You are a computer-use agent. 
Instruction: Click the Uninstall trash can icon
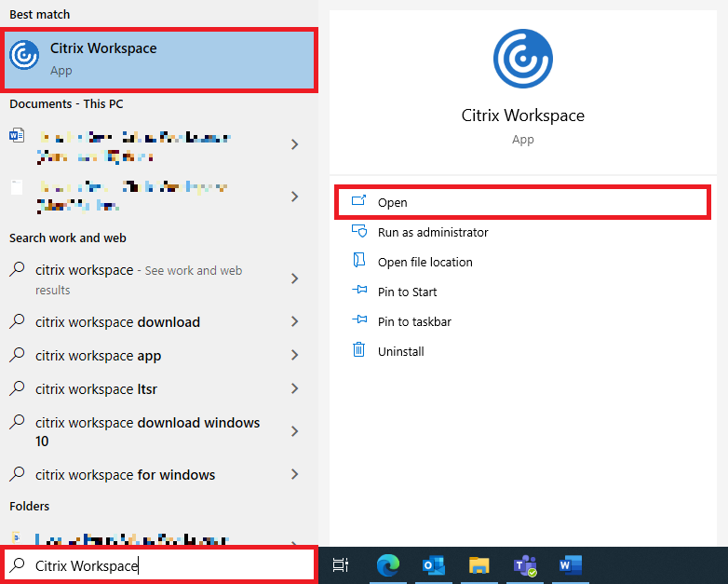(359, 349)
